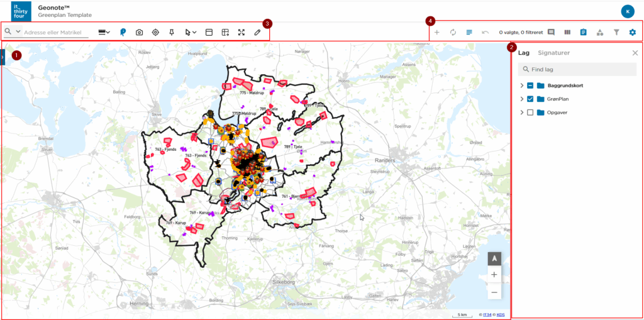
Task: Enable the Opgaver layer checkbox
Action: 530,113
